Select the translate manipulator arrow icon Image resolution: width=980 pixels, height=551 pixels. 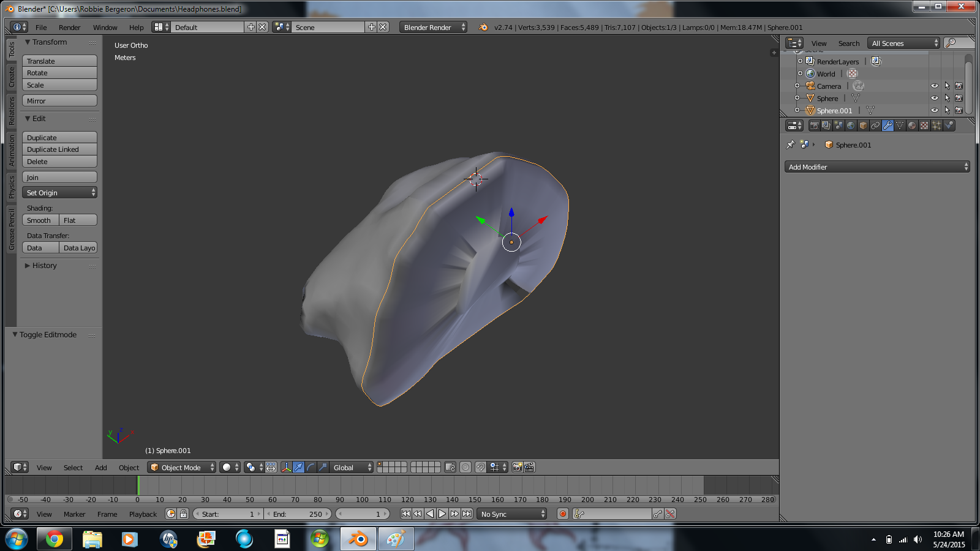tap(298, 467)
